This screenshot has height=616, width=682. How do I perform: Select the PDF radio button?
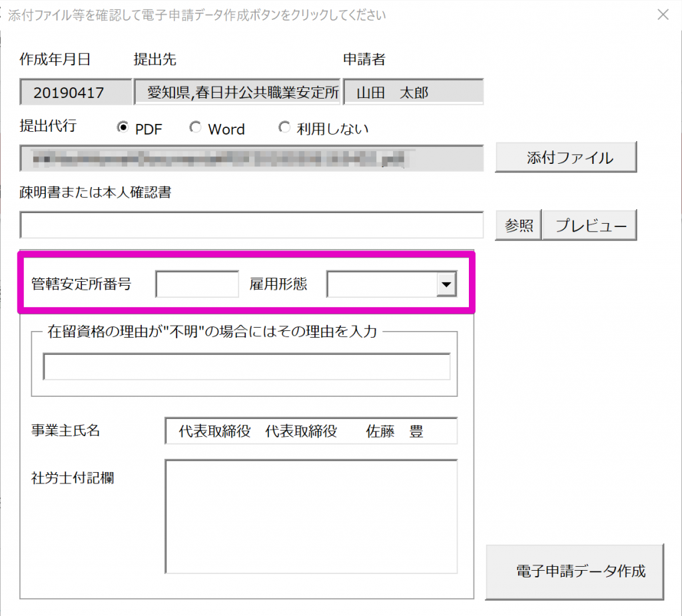(123, 128)
